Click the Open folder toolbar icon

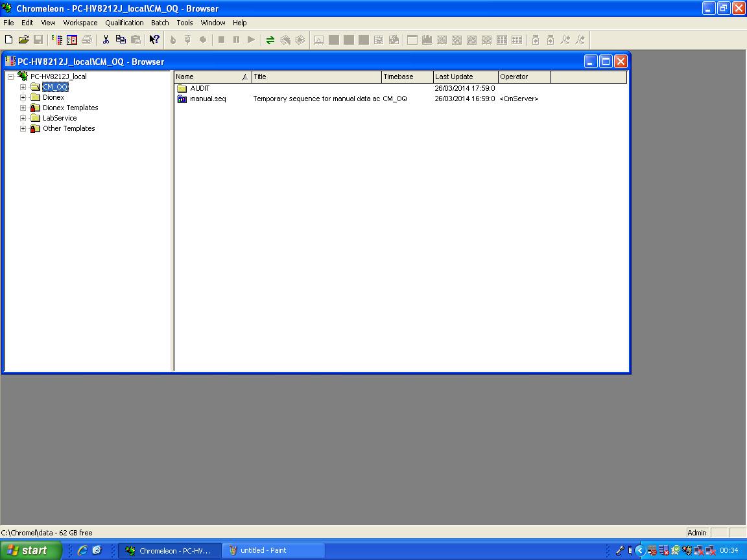pyautogui.click(x=23, y=40)
